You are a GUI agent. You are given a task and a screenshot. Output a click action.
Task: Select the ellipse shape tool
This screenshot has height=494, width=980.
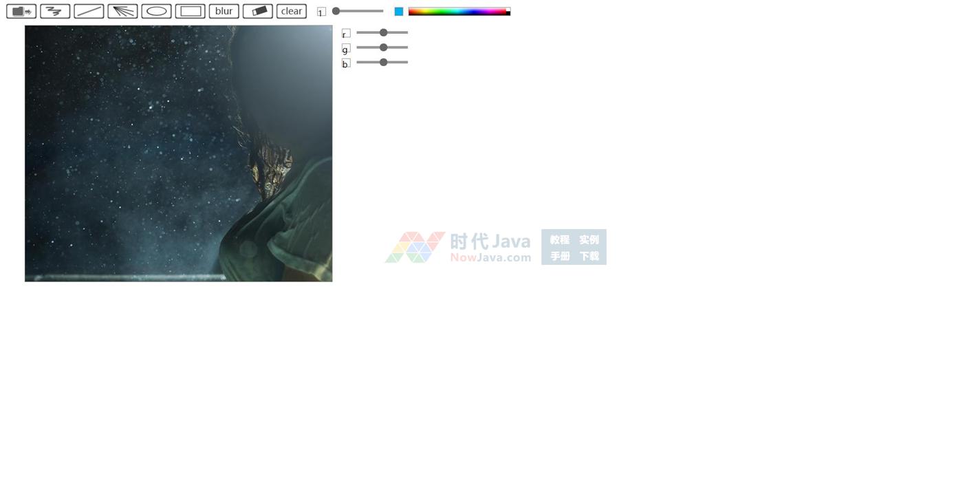pyautogui.click(x=156, y=11)
